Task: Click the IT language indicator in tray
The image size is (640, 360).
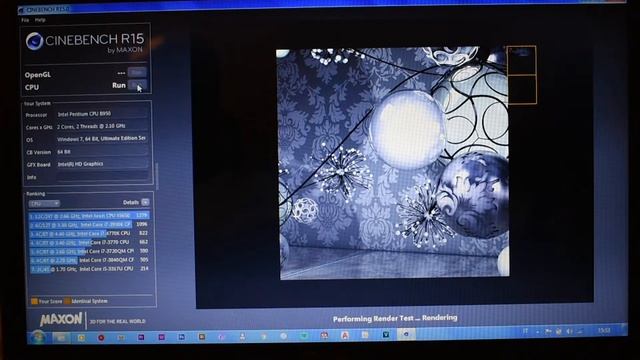Action: [526, 331]
